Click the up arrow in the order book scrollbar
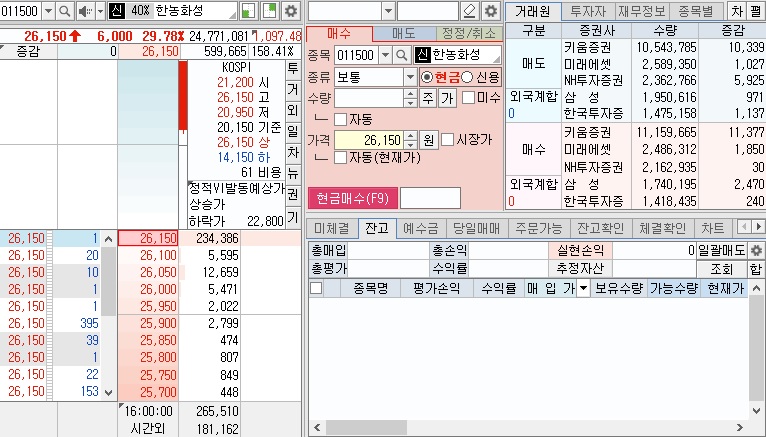Viewport: 766px width, 437px height. pos(108,239)
